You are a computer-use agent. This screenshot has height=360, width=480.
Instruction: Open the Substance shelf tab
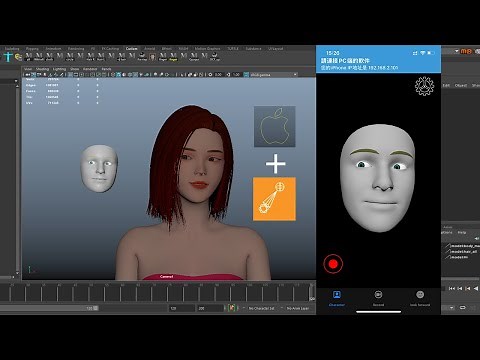click(253, 49)
